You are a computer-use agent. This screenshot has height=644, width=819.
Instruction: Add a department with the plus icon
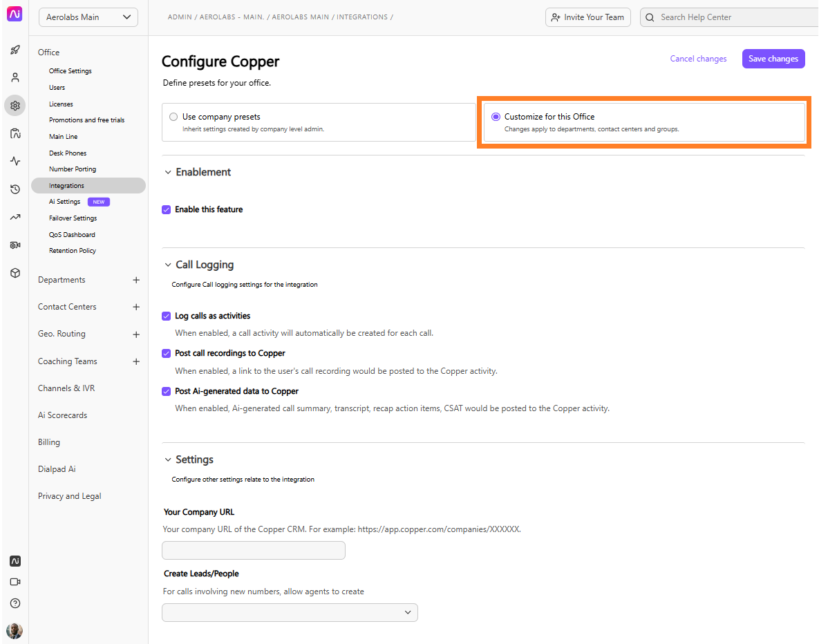pyautogui.click(x=136, y=280)
